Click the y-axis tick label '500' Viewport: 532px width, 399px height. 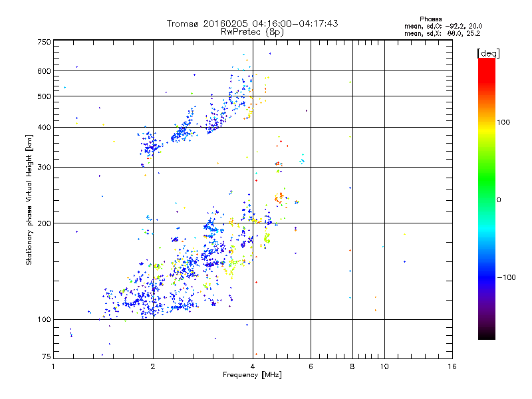point(45,96)
